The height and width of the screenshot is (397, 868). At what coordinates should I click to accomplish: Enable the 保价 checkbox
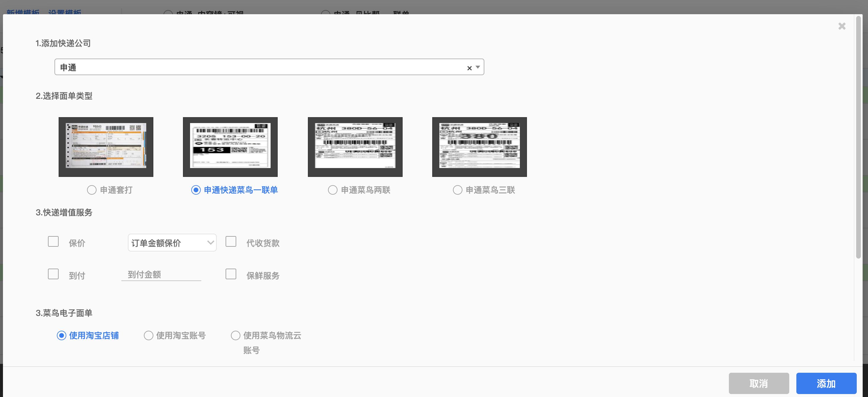[x=53, y=241]
